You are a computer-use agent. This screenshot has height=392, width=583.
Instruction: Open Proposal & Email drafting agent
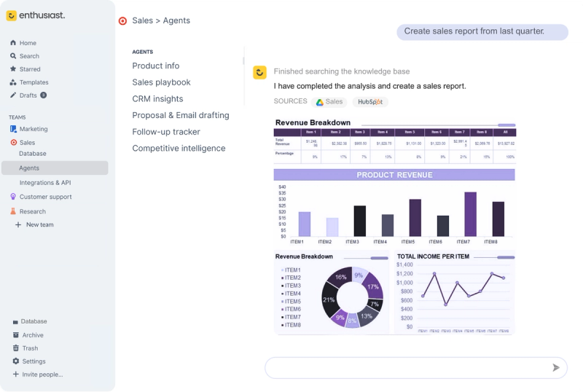(181, 115)
